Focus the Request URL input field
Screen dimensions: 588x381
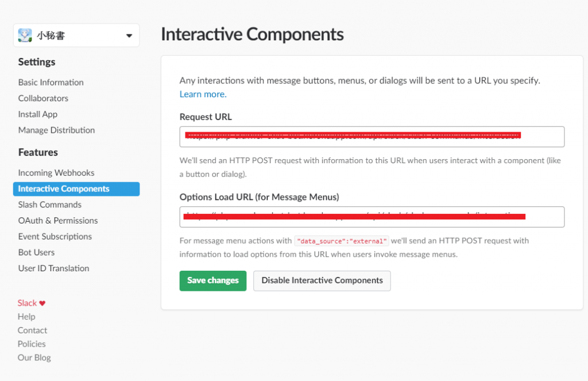(372, 137)
